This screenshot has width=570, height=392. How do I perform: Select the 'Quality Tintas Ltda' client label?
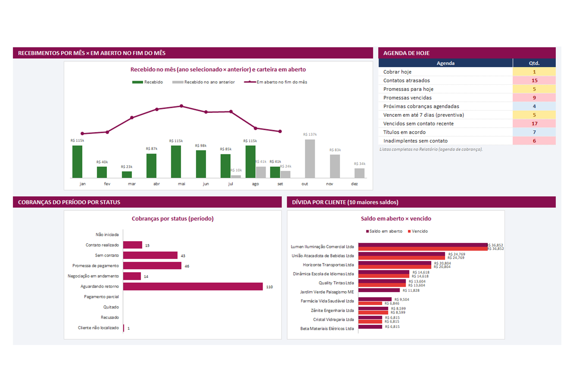336,283
